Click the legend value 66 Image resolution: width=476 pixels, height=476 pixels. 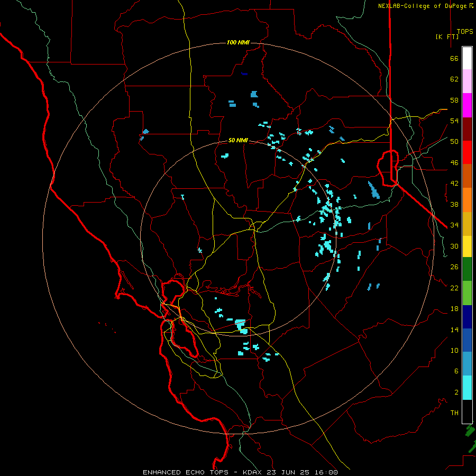point(454,59)
